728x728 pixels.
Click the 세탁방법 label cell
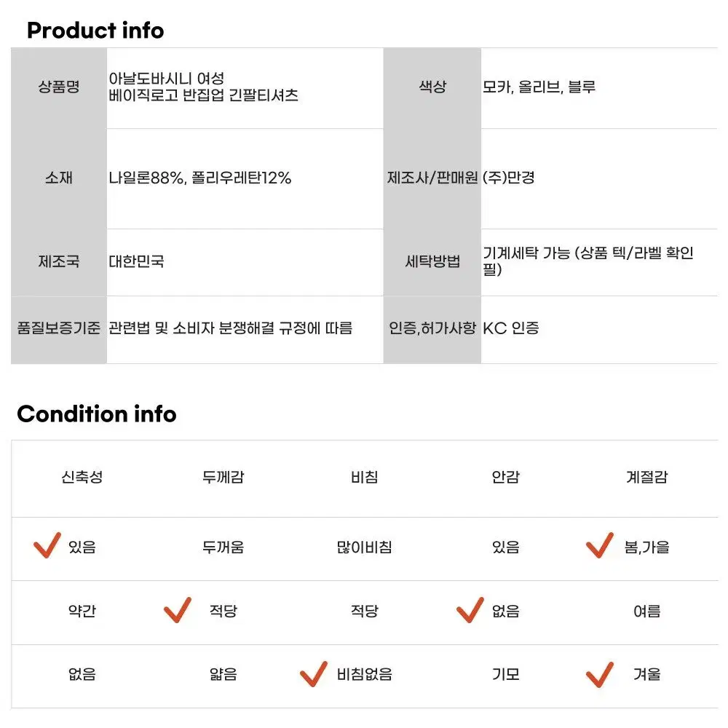(432, 262)
